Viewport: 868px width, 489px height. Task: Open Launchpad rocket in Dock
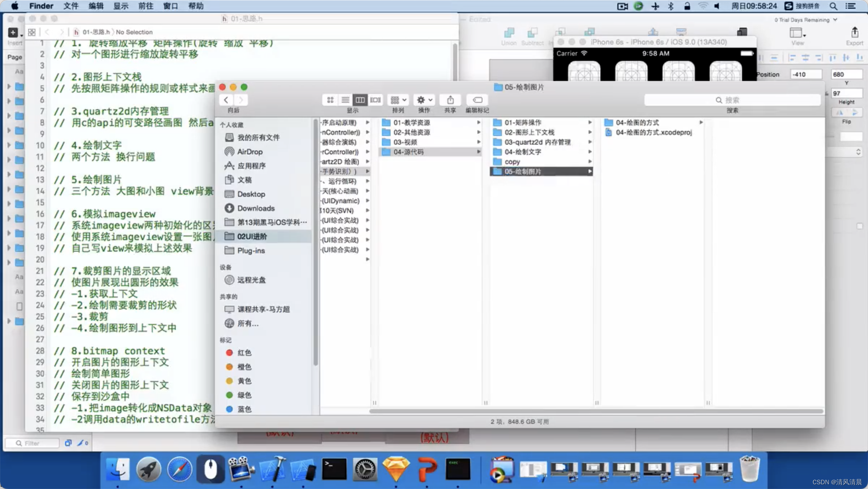pos(149,469)
